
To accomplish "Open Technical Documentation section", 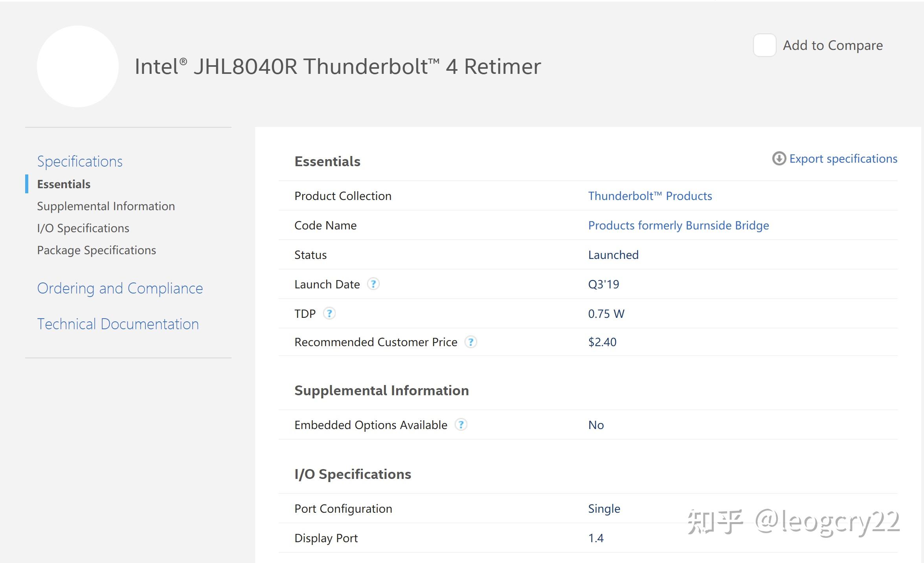I will tap(118, 324).
